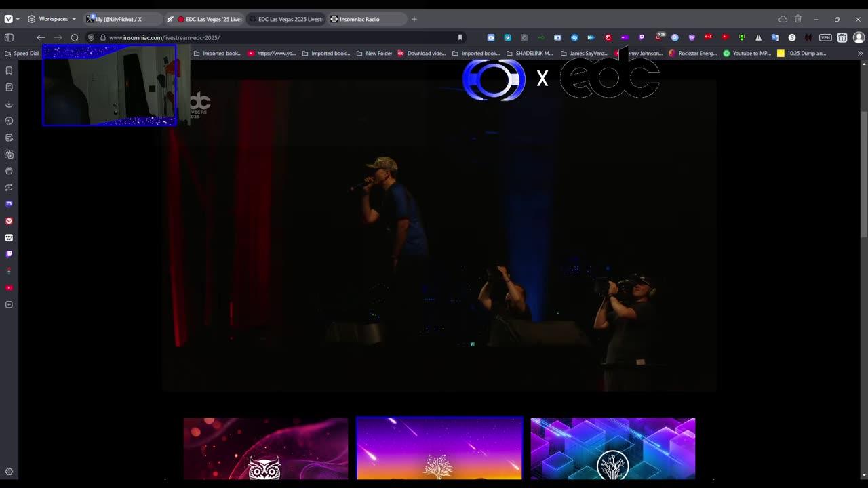Show more bookmarks with the chevron
This screenshot has height=488, width=868.
pos(860,53)
